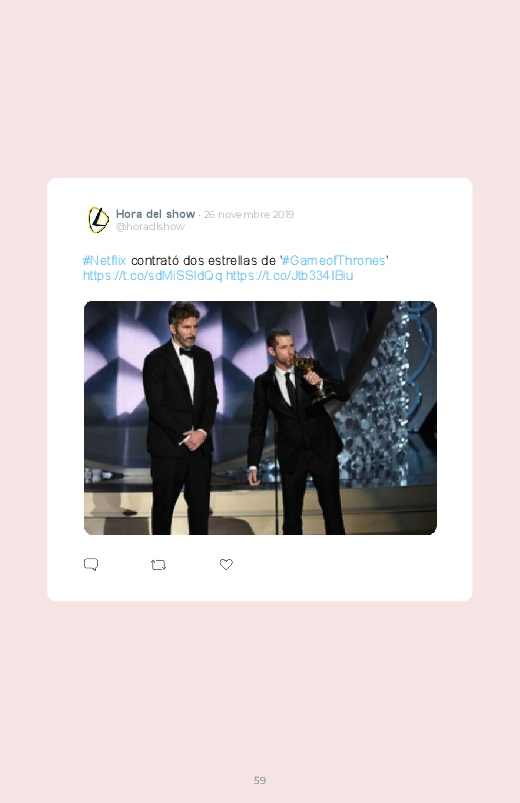520x803 pixels.
Task: Open the Hora del show avatar logo
Action: pos(98,220)
